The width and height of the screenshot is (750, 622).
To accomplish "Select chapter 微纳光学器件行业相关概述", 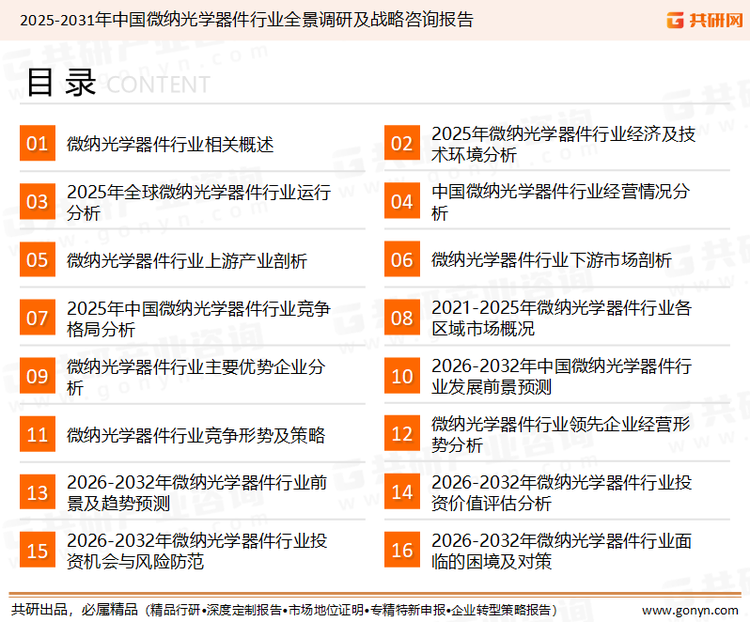I will (x=170, y=144).
